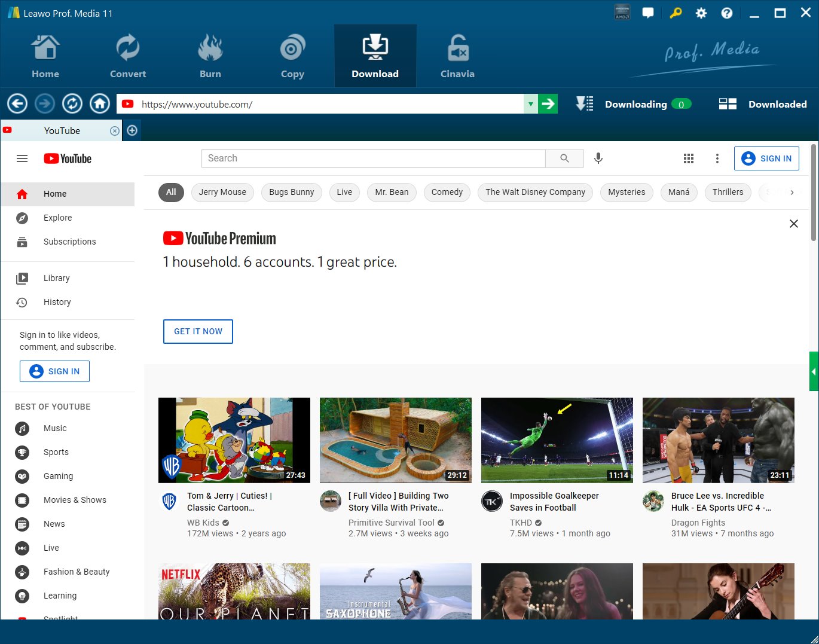Go back with the back arrow

(x=17, y=104)
